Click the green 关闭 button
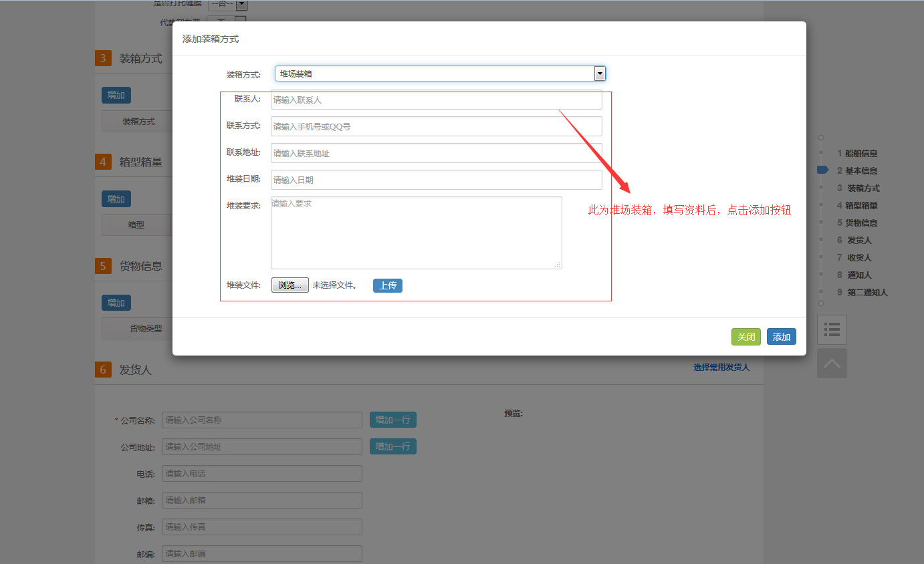 point(745,337)
